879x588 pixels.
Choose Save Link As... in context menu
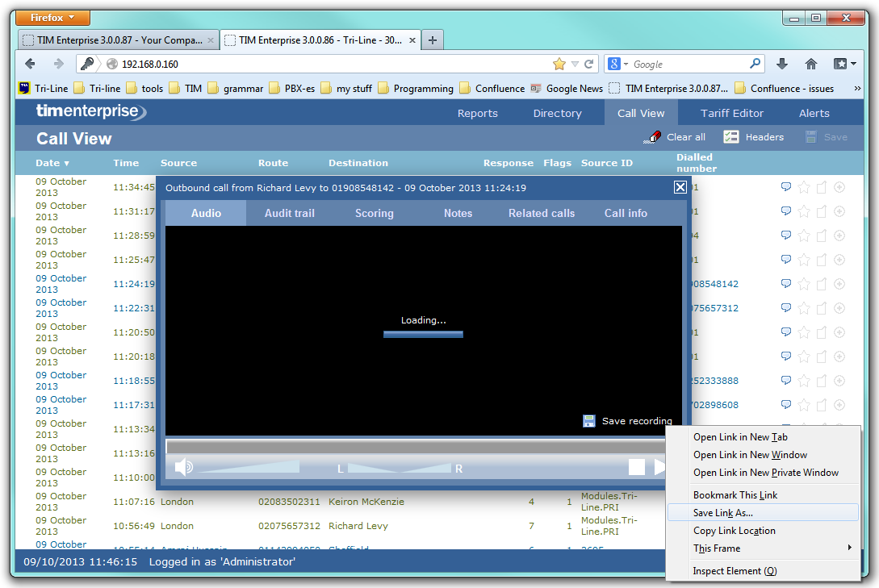coord(763,512)
